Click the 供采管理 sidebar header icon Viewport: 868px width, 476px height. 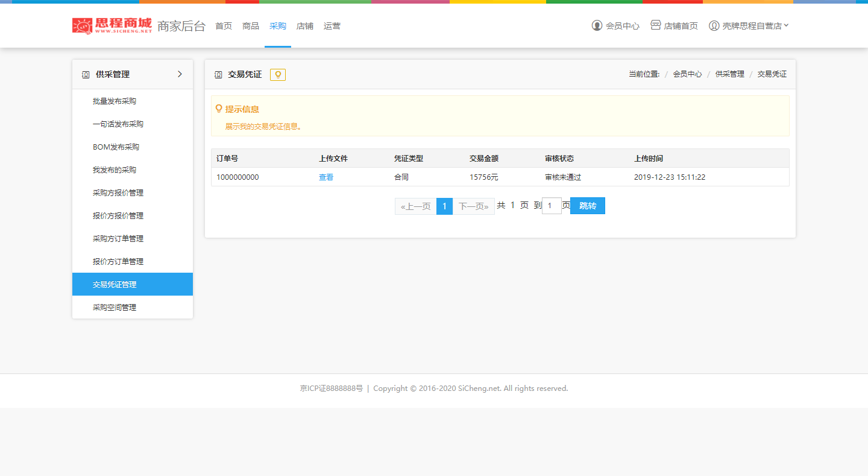point(86,75)
